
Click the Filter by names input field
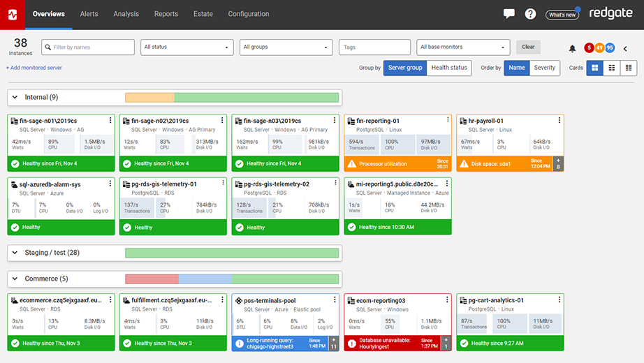coord(88,47)
